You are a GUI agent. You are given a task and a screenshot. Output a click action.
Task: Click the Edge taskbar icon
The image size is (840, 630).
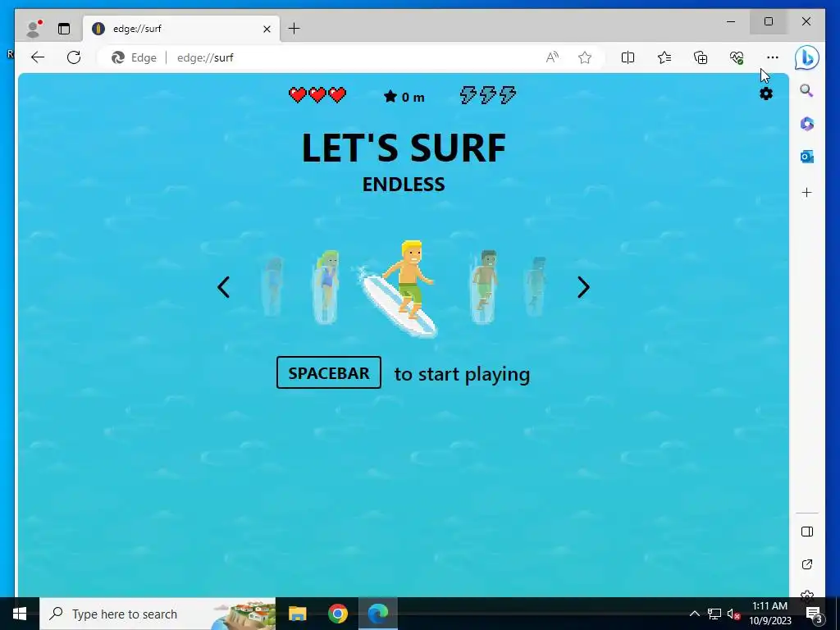pyautogui.click(x=377, y=614)
